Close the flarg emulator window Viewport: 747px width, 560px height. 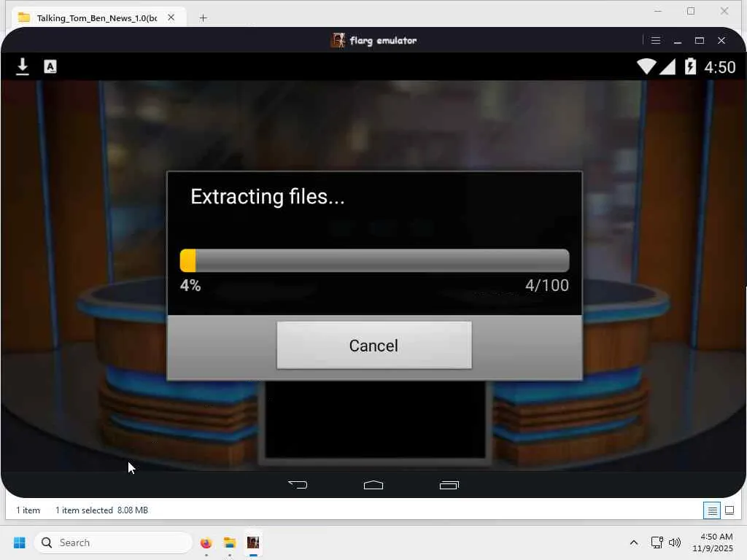(721, 41)
